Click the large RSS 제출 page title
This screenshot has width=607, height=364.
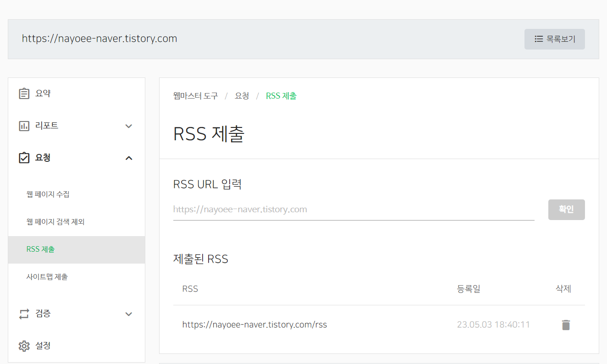209,134
